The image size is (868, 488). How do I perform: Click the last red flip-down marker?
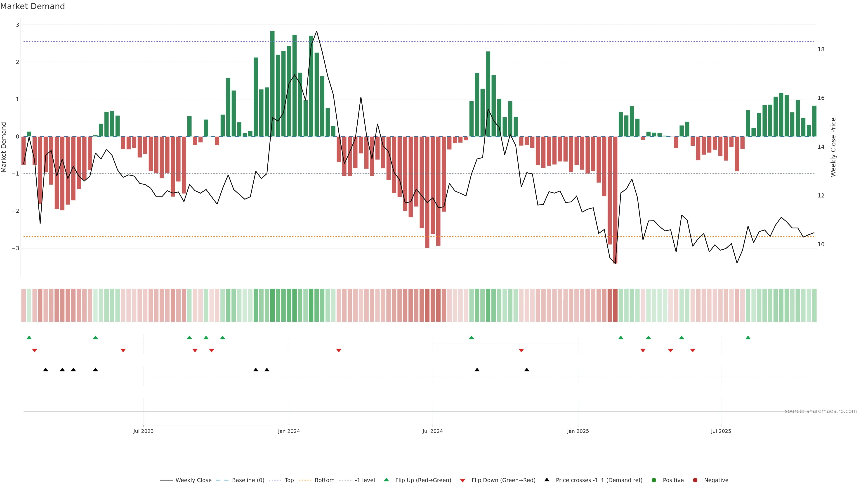(x=693, y=351)
